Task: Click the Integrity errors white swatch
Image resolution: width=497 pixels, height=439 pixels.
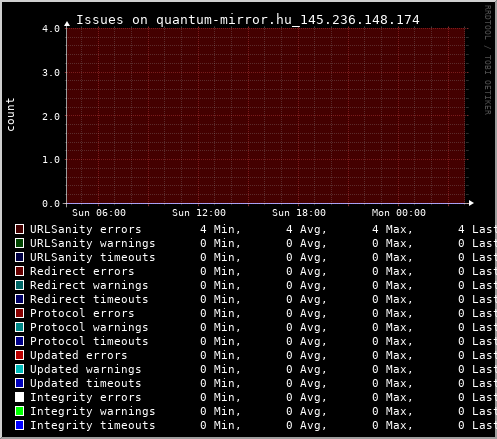Action: 19,397
